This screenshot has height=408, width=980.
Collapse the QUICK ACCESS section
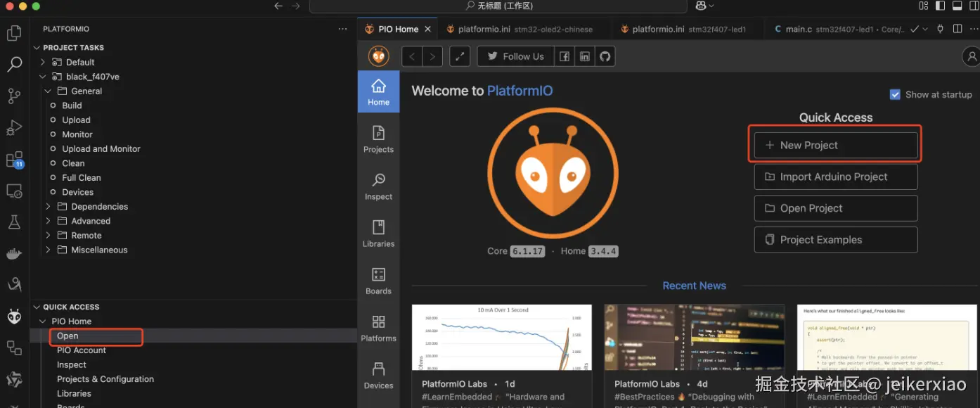(x=37, y=307)
